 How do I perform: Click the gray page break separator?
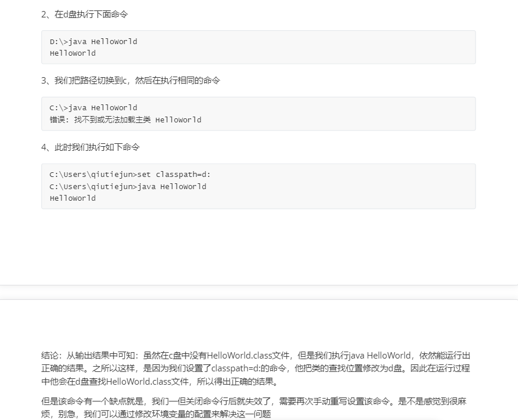tap(259, 292)
